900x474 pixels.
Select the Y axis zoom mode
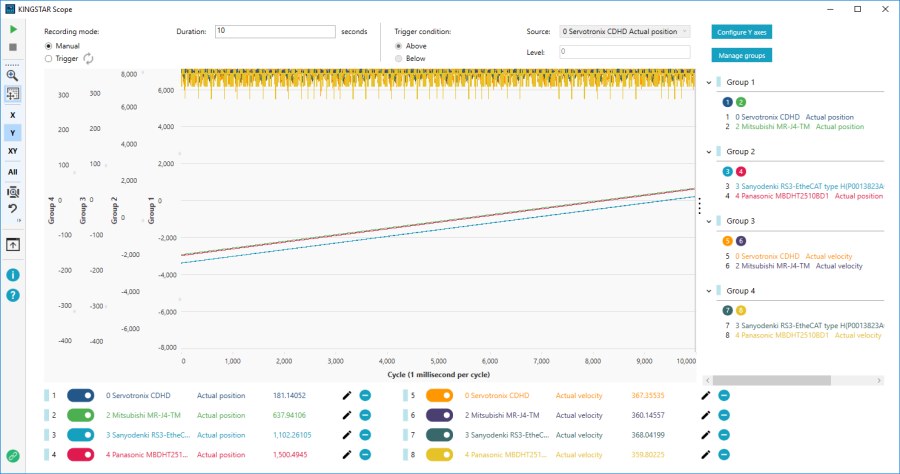point(13,132)
